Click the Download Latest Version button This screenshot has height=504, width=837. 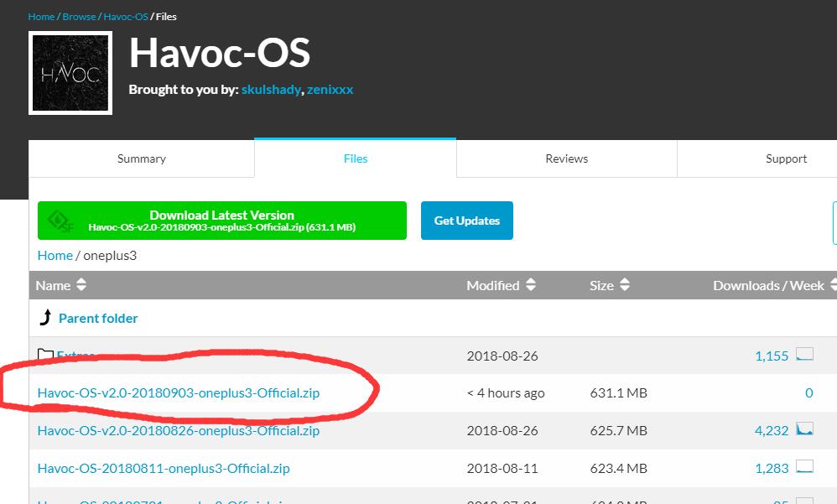pos(222,220)
